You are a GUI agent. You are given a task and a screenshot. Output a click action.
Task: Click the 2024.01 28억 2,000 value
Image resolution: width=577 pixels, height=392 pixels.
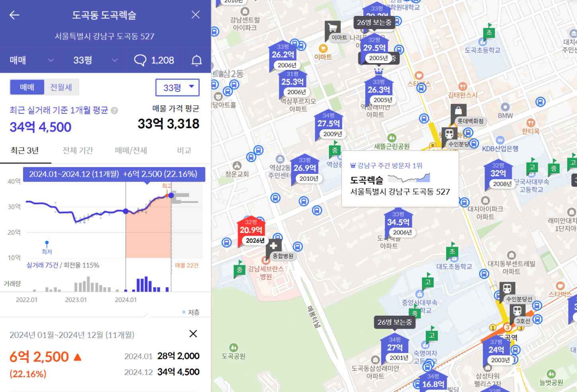[x=178, y=356]
